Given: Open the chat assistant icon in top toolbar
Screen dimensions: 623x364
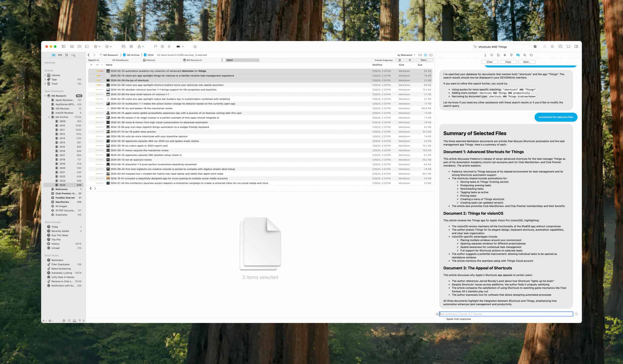Looking at the screenshot, I should coord(560,46).
